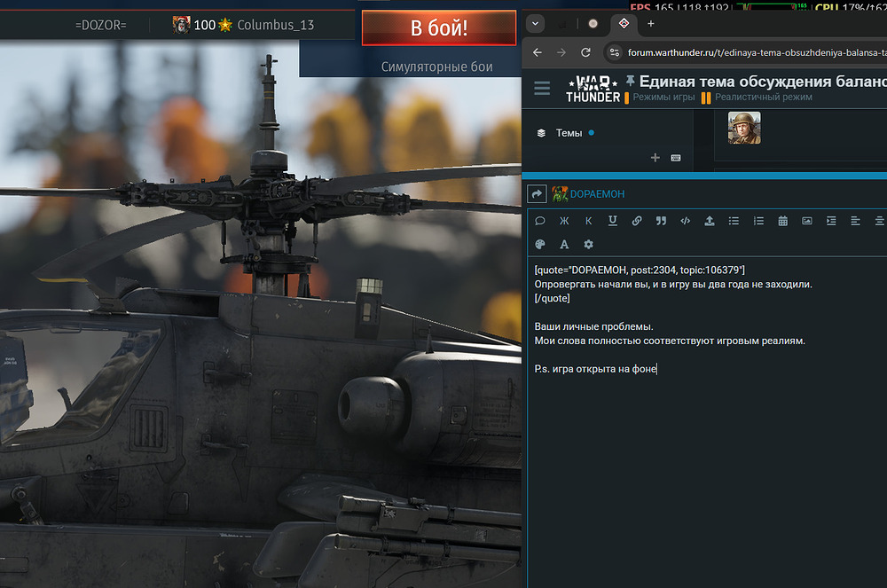This screenshot has width=887, height=588.
Task: Toggle italic 'К' formatting
Action: pyautogui.click(x=588, y=221)
